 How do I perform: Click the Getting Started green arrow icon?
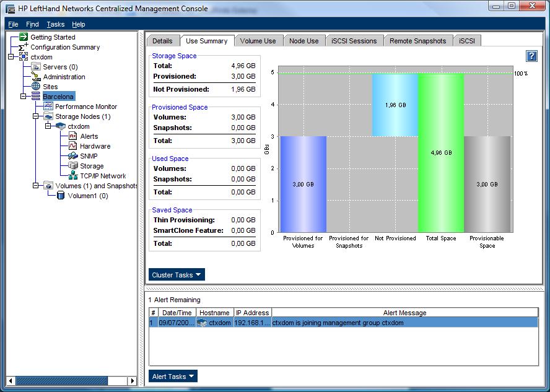tap(24, 37)
